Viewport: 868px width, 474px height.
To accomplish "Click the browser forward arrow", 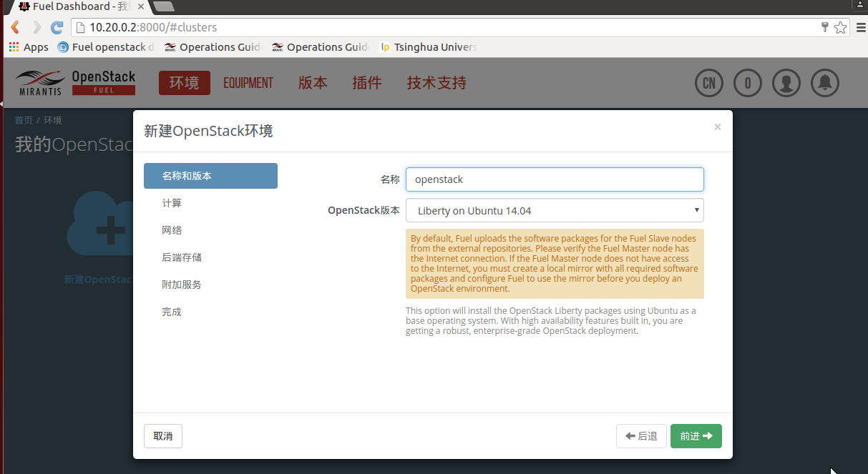I will (36, 28).
